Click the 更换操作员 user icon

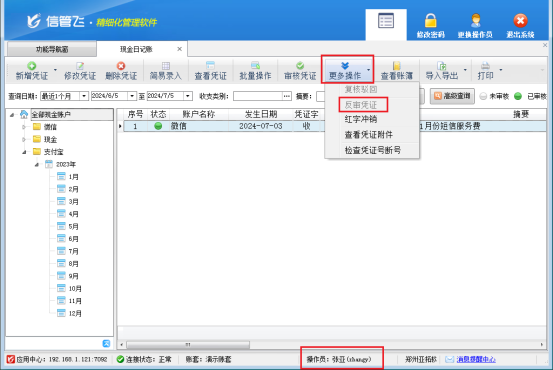[x=475, y=20]
